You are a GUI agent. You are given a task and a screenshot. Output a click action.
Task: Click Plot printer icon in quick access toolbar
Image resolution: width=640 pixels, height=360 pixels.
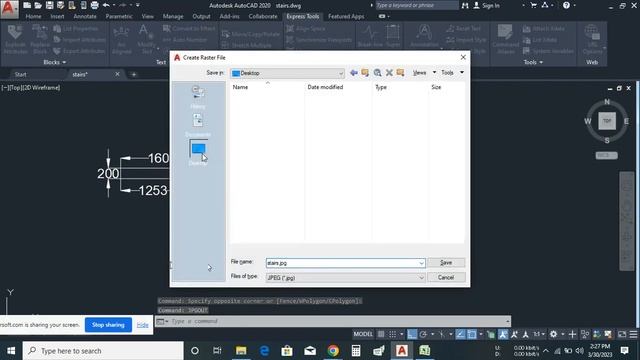[x=95, y=5]
